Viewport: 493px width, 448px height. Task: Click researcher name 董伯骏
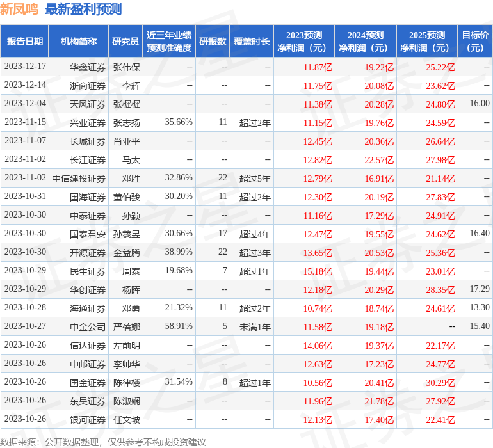pos(127,197)
